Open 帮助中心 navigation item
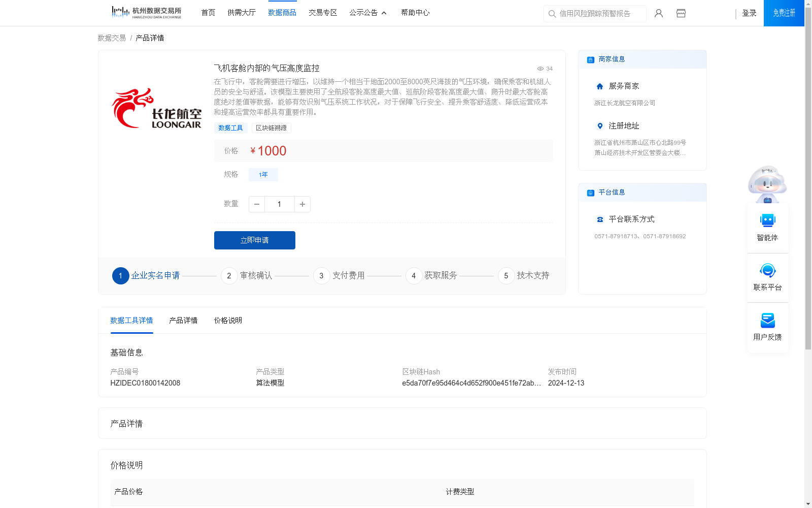 [x=415, y=13]
